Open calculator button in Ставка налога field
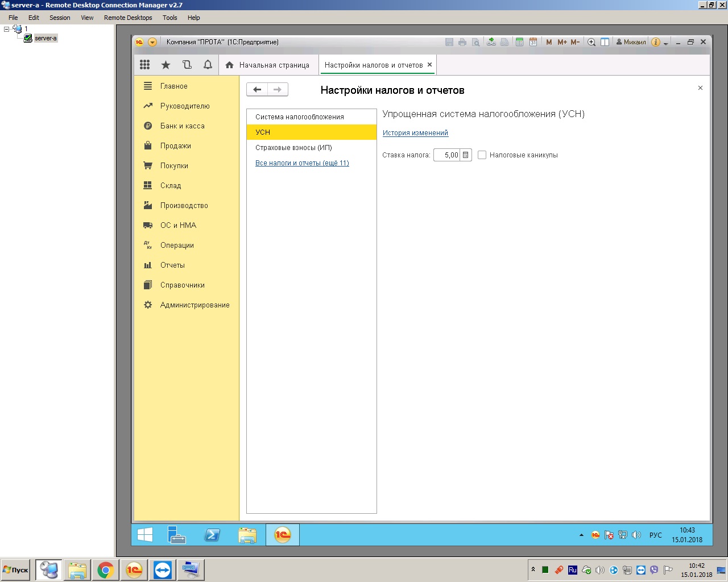 [x=465, y=155]
